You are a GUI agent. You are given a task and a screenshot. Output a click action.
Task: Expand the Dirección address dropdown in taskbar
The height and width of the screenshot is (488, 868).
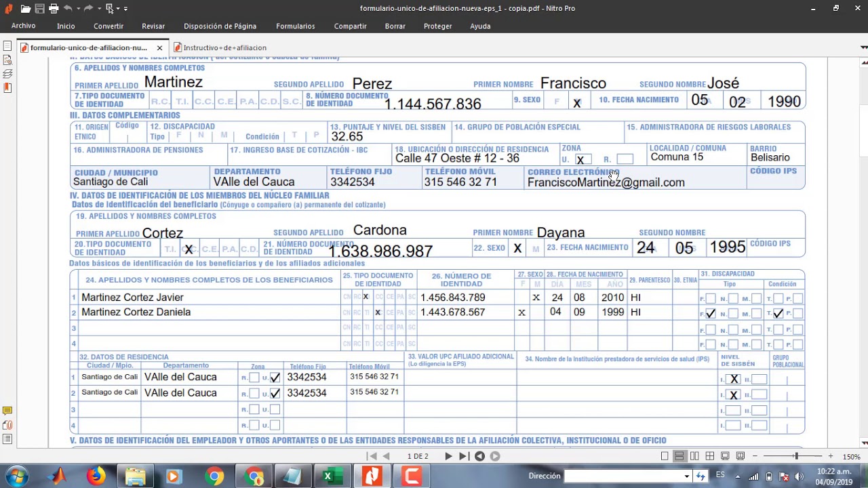pyautogui.click(x=686, y=476)
